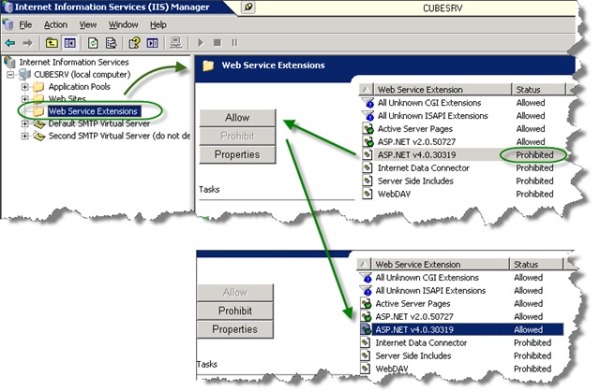Select Internet Data Connector in lower list
Viewport: 600px width, 391px height.
coord(421,343)
